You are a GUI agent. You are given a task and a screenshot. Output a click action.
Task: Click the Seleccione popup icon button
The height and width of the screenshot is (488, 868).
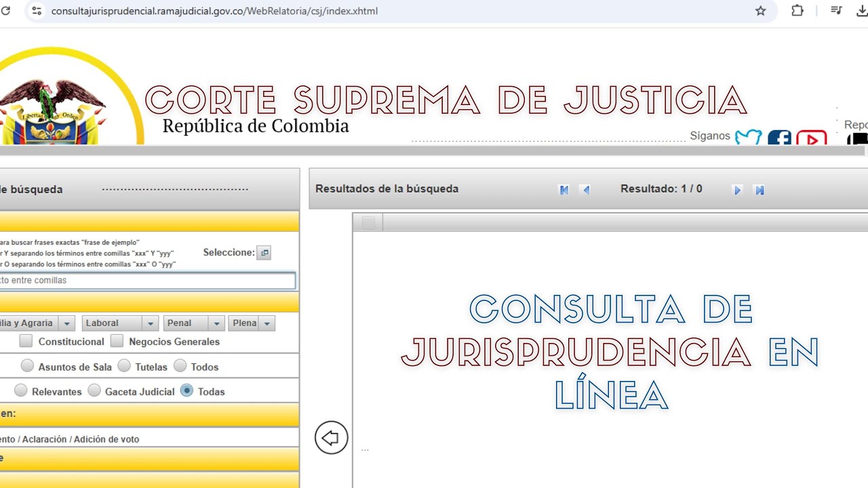[264, 253]
